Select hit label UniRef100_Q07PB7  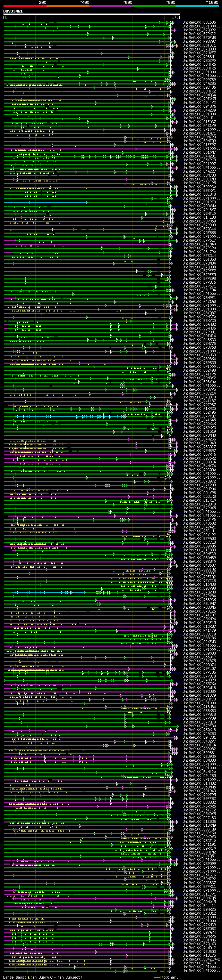pyautogui.click(x=199, y=405)
